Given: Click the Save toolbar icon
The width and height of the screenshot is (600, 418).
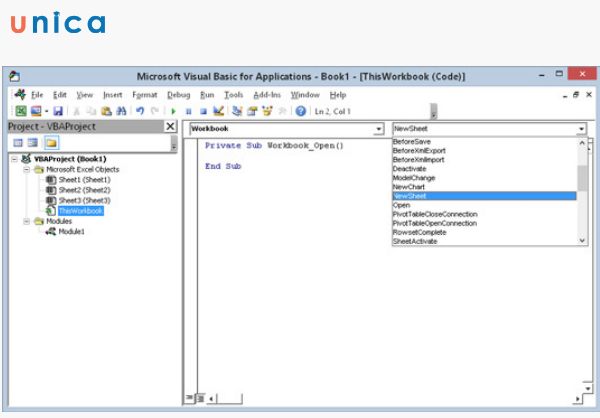Looking at the screenshot, I should [58, 111].
